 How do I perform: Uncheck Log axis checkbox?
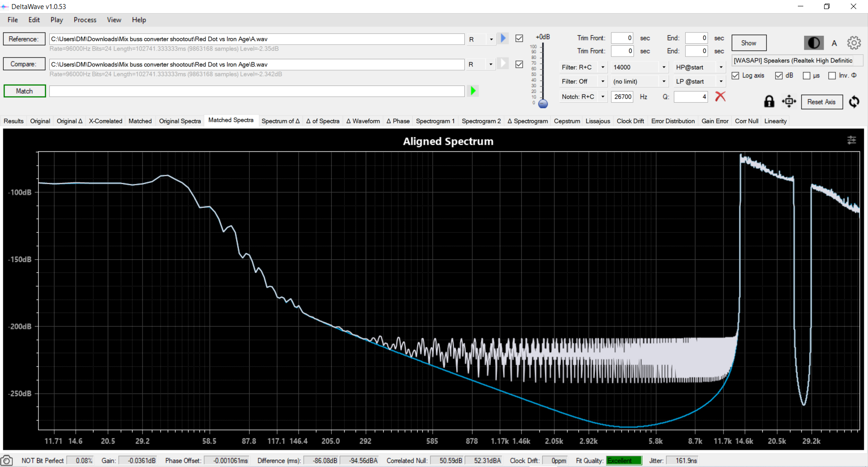(x=735, y=76)
